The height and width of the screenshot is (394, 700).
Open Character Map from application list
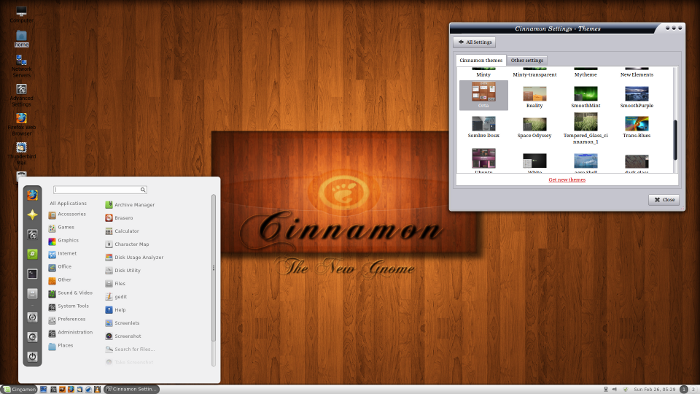127,244
